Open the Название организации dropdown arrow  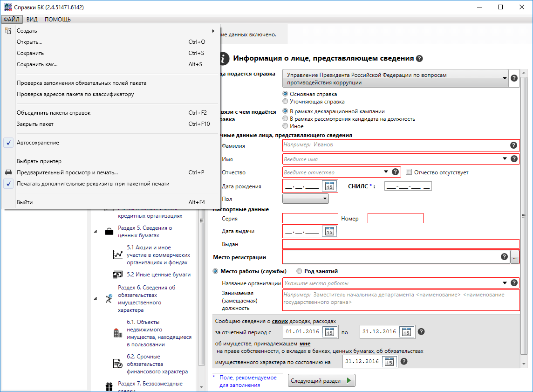pyautogui.click(x=505, y=283)
